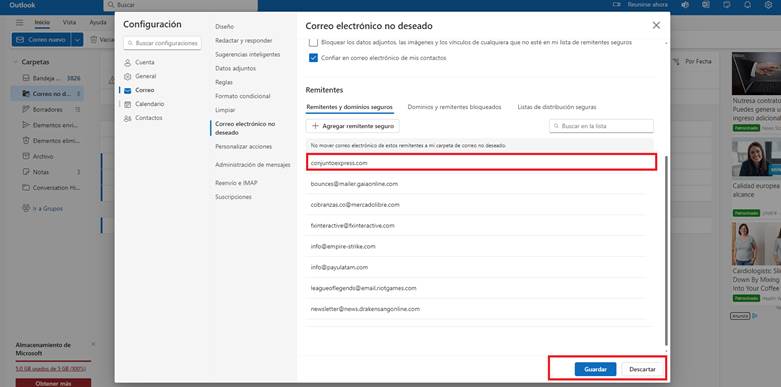781x387 pixels.
Task: Open Reenvío e IMAP settings
Action: pos(236,183)
